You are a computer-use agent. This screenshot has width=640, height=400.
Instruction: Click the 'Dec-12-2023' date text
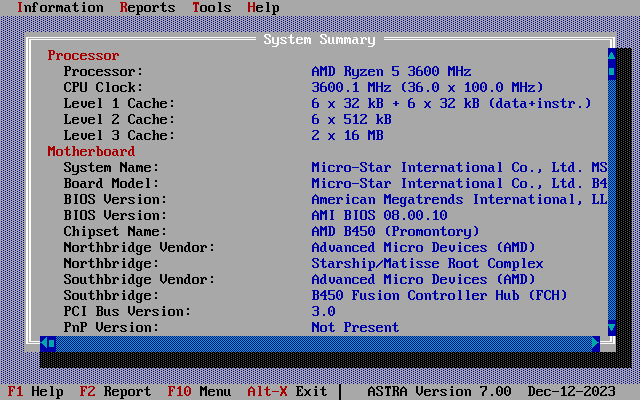571,391
